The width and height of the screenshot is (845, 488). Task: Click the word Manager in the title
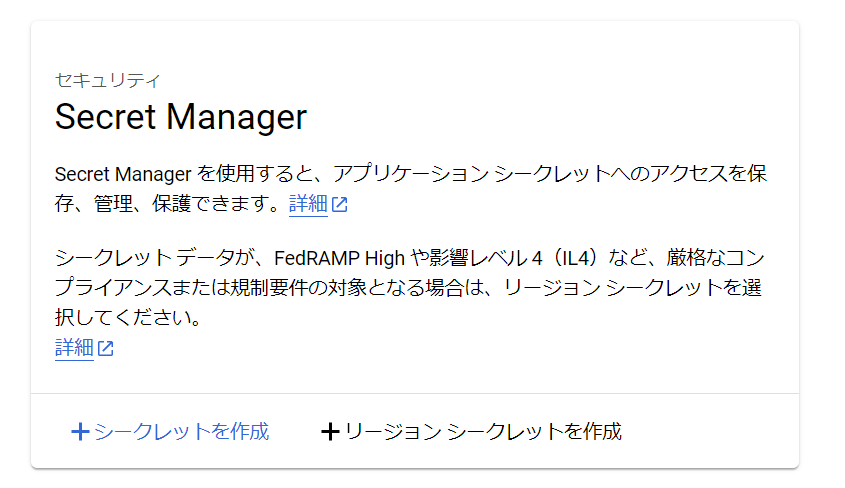[x=237, y=117]
